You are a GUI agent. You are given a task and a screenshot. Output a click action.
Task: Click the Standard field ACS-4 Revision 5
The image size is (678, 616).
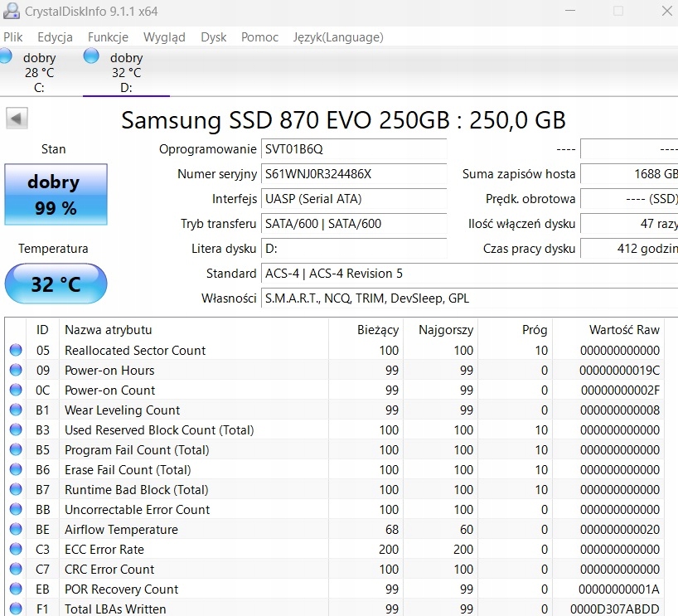point(470,274)
